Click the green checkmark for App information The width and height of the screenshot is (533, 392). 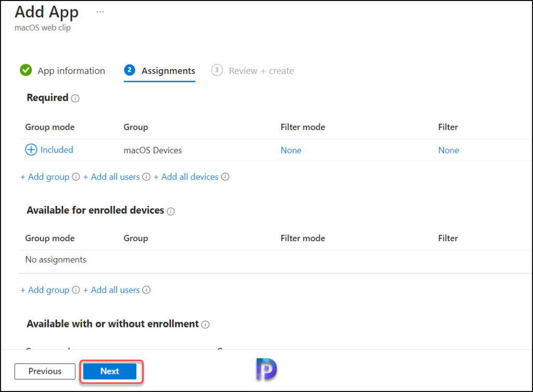[26, 70]
